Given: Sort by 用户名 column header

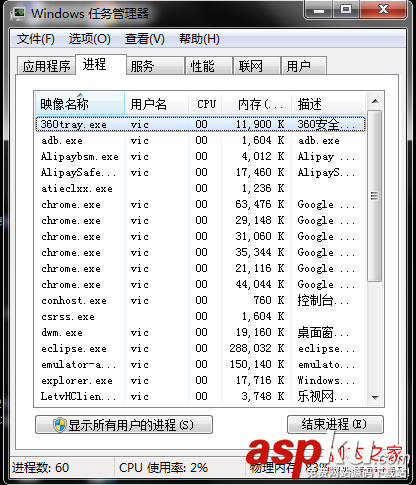Looking at the screenshot, I should point(156,104).
